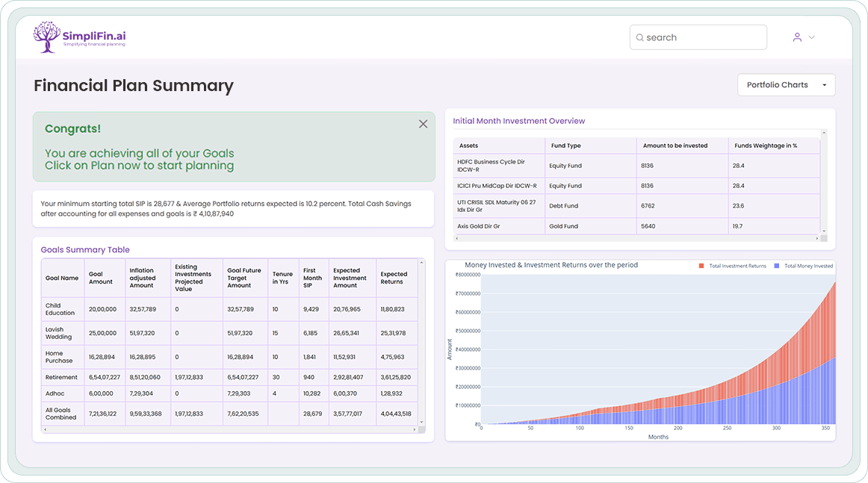Select the Lavish Wedding goal row
Image resolution: width=868 pixels, height=483 pixels.
click(230, 333)
